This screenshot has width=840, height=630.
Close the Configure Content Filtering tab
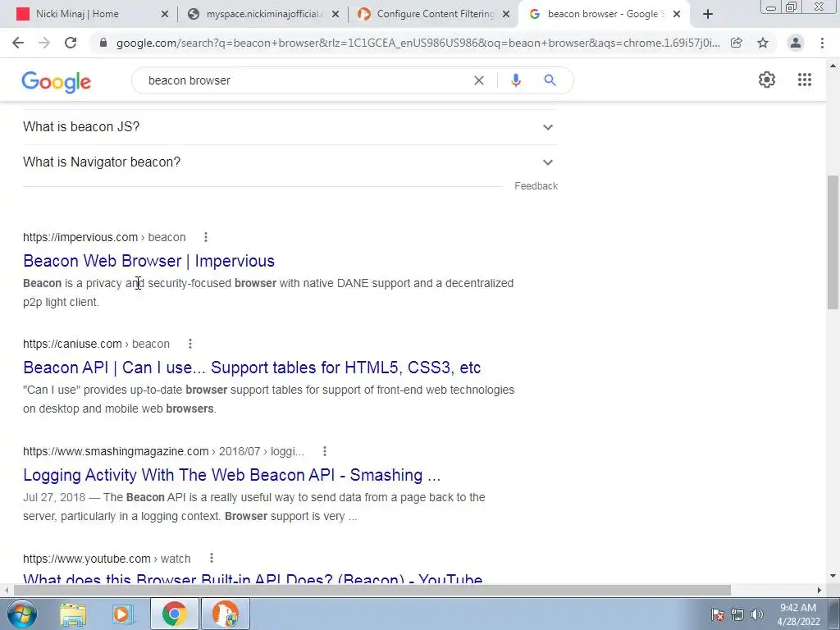505,15
